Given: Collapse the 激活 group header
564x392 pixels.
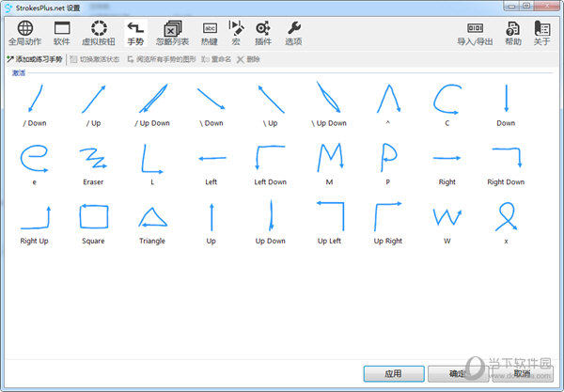Looking at the screenshot, I should pos(19,73).
